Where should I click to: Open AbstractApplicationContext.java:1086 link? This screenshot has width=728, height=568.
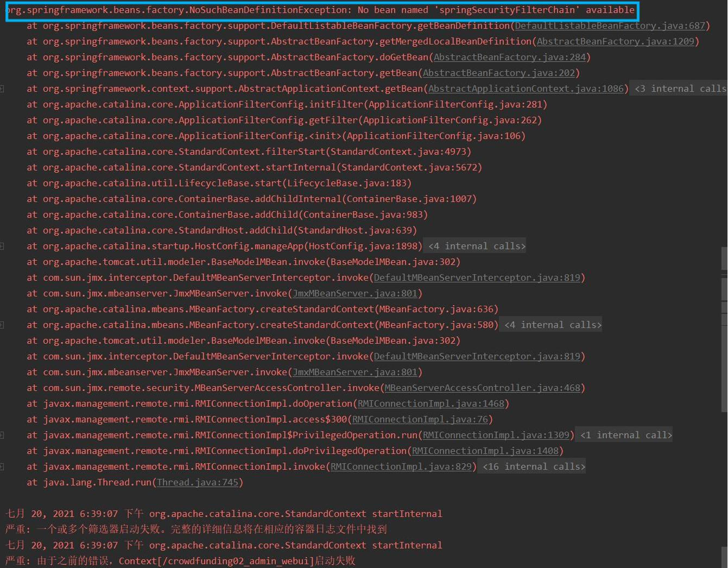[x=526, y=89]
